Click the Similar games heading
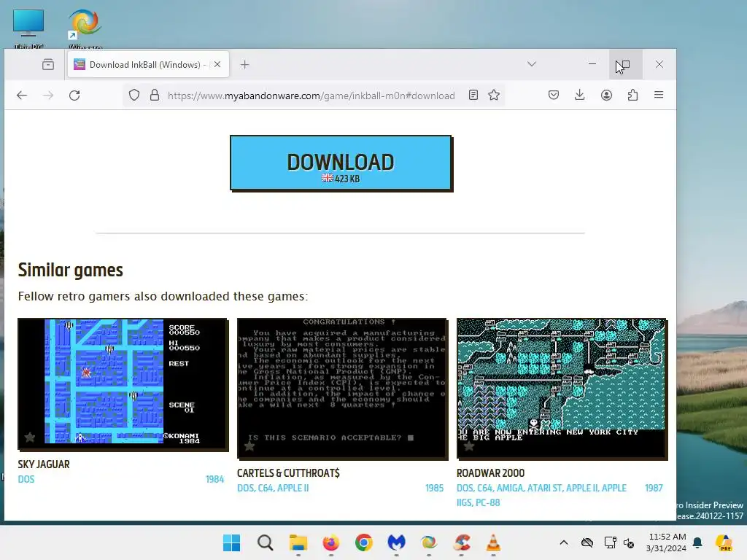Viewport: 747px width, 560px height. click(x=71, y=270)
